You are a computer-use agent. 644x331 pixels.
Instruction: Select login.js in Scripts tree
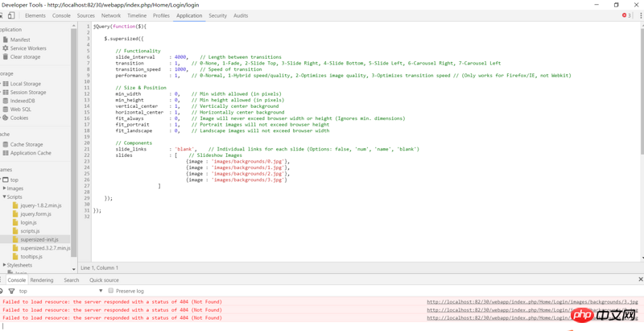click(28, 222)
